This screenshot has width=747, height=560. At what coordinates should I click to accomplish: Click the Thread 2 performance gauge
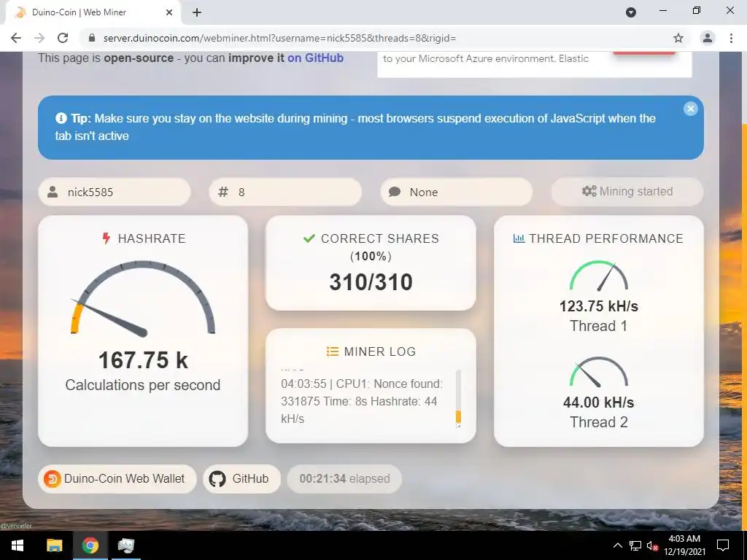599,372
